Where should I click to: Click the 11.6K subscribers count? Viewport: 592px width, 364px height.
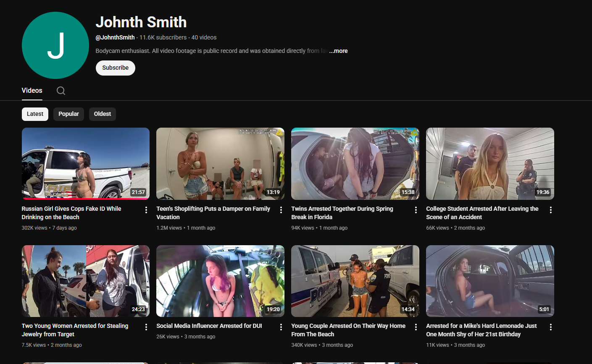163,37
